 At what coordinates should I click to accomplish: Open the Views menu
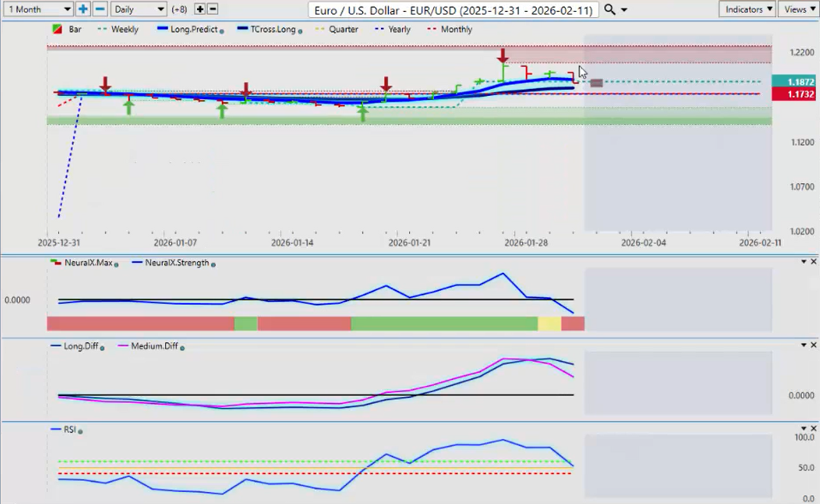[799, 9]
